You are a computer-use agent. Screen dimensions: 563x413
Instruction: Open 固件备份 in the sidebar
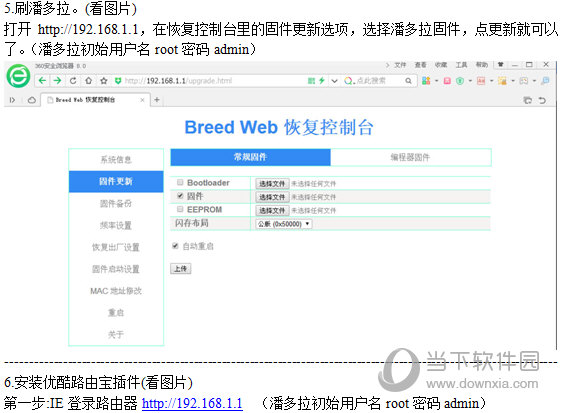point(116,204)
